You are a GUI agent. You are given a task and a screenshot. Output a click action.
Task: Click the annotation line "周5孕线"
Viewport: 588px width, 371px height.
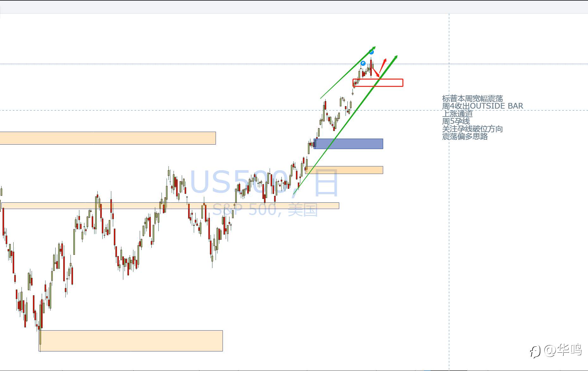coord(456,121)
